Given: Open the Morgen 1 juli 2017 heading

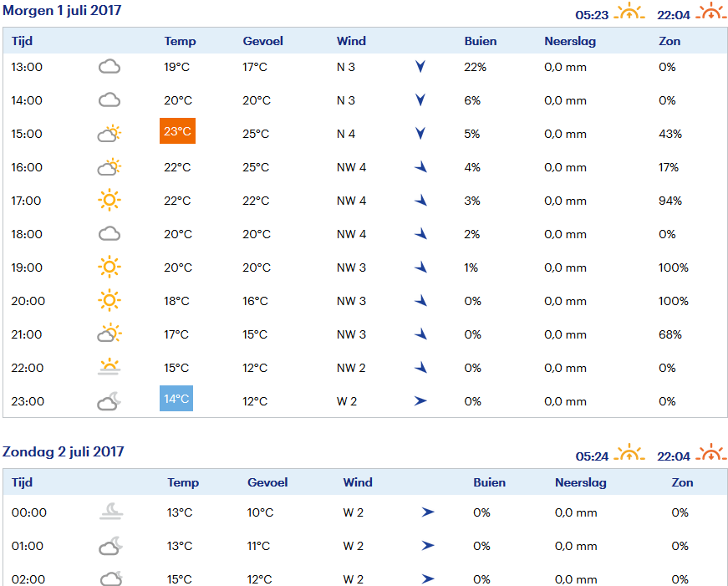Looking at the screenshot, I should [x=62, y=10].
